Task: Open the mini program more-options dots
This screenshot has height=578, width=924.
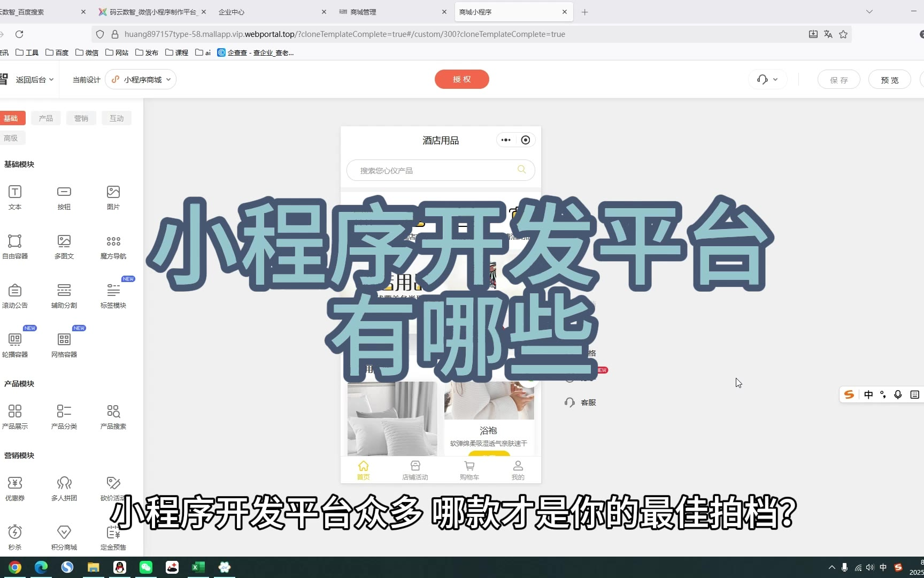Action: pos(506,140)
